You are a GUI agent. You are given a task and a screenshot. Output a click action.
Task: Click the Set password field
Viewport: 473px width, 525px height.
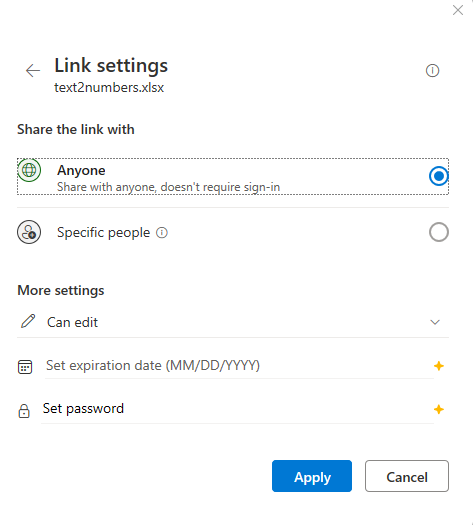[x=237, y=409]
